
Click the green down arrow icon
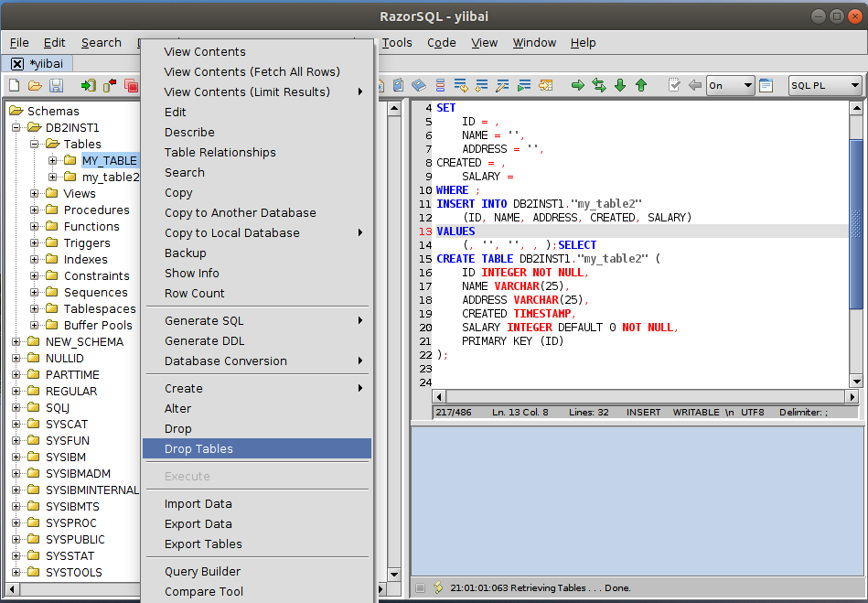click(x=620, y=85)
